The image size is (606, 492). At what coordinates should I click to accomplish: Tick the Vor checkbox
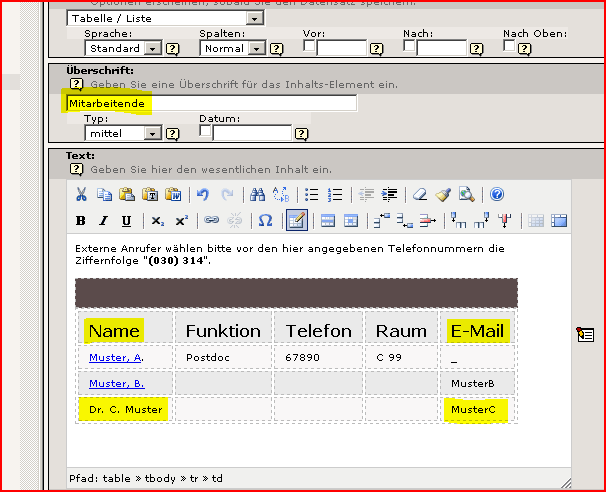pyautogui.click(x=310, y=46)
